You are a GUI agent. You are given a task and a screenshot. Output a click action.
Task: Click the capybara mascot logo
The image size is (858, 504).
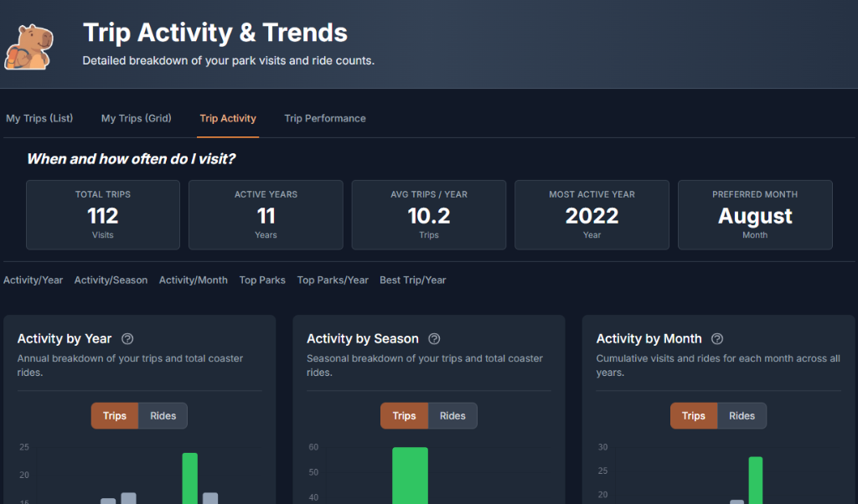point(29,44)
